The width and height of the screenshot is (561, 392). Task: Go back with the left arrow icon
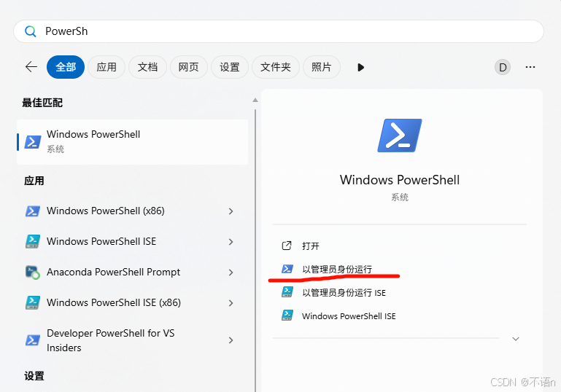pos(31,67)
